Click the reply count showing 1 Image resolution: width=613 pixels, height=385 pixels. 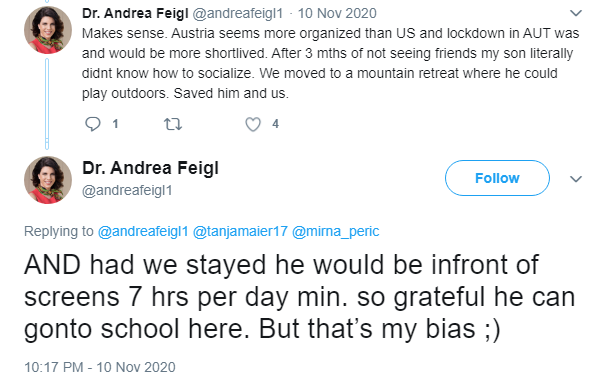115,124
